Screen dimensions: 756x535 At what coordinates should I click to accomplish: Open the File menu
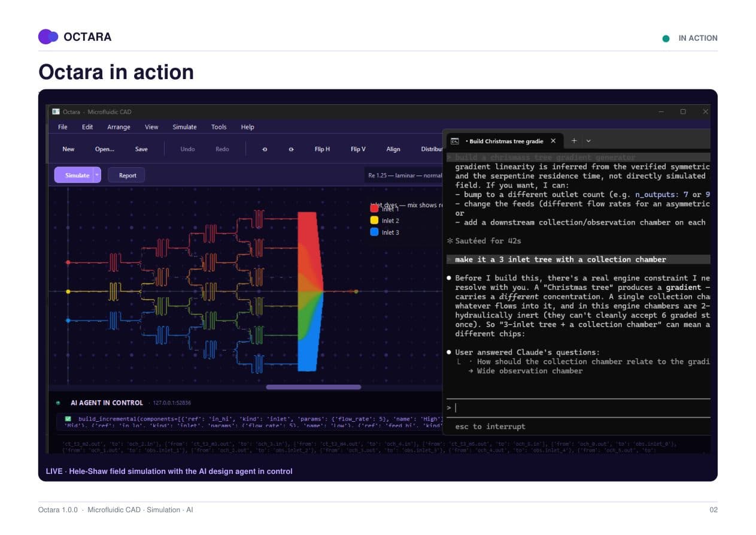[63, 127]
